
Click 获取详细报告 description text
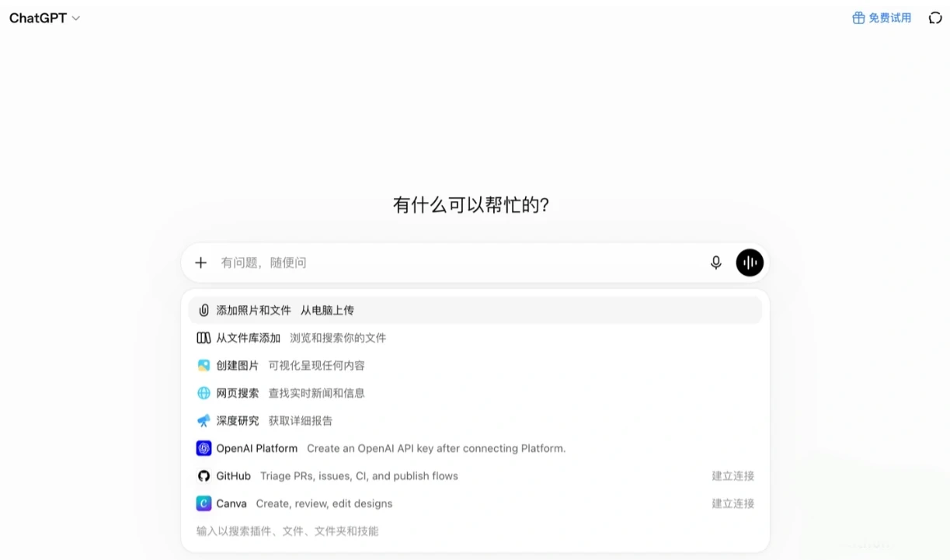click(x=300, y=421)
